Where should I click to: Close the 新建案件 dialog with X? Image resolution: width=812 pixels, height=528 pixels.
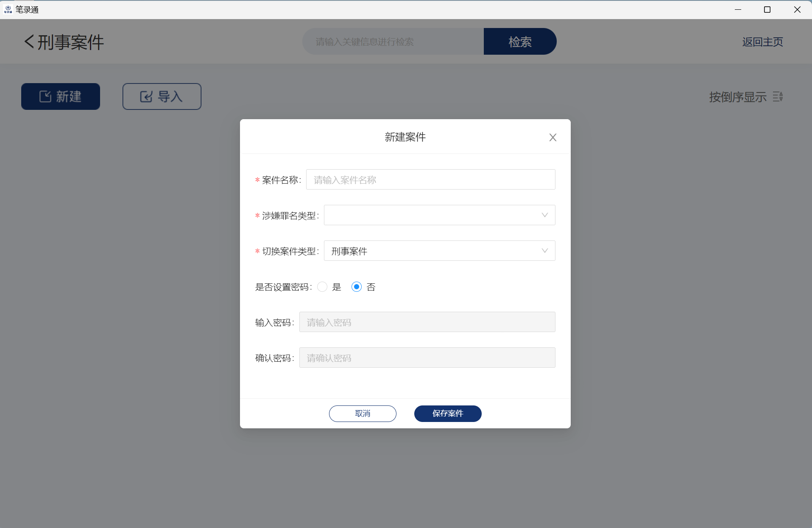pos(552,137)
